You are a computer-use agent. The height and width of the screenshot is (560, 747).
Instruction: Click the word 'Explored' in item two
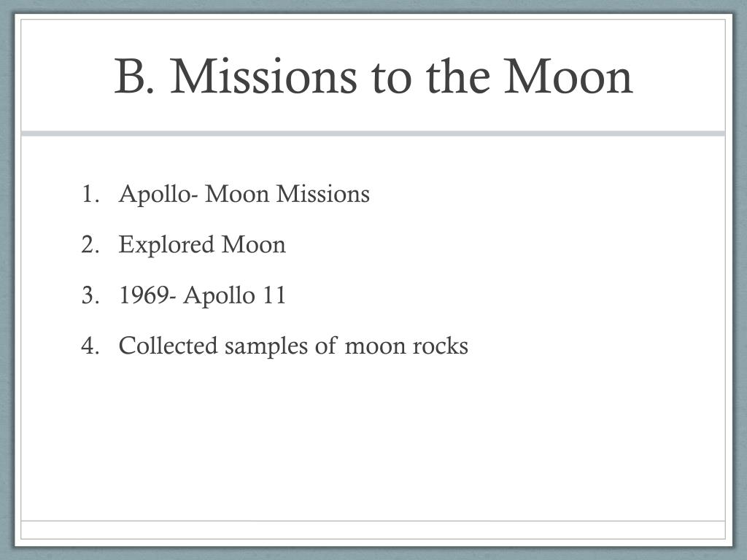[166, 245]
